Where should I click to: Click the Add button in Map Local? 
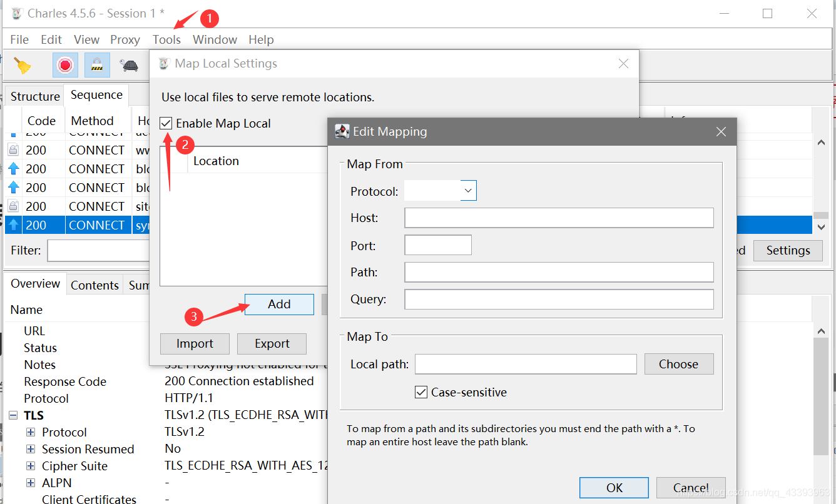coord(279,304)
